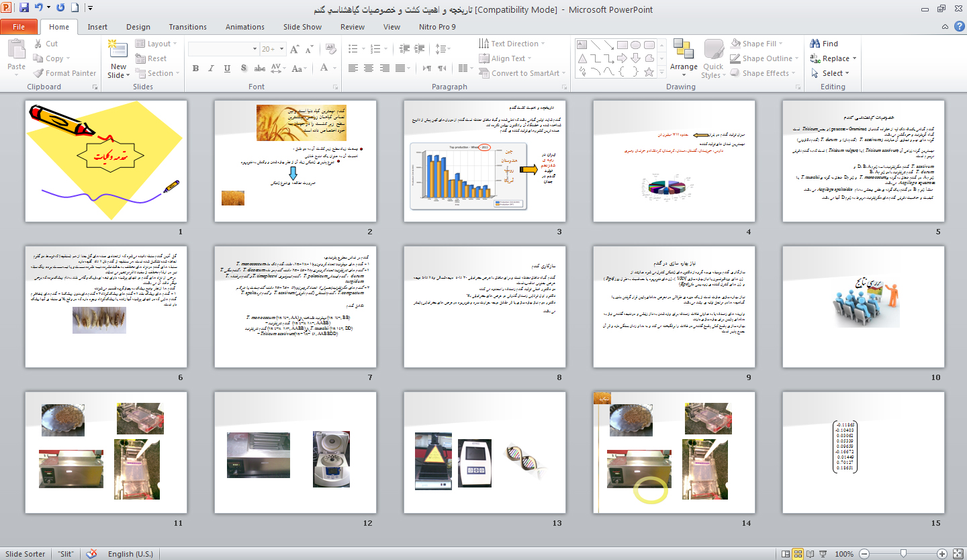
Task: Click the Reset button in Slides group
Action: tap(152, 58)
